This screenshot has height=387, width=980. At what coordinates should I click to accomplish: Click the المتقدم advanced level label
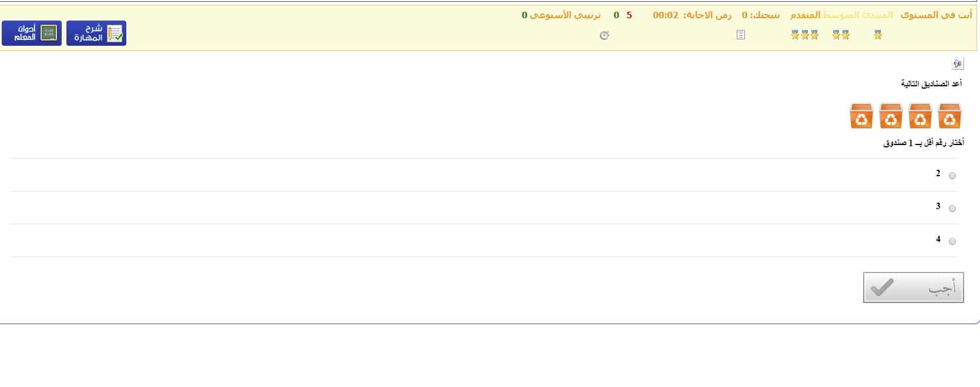805,15
